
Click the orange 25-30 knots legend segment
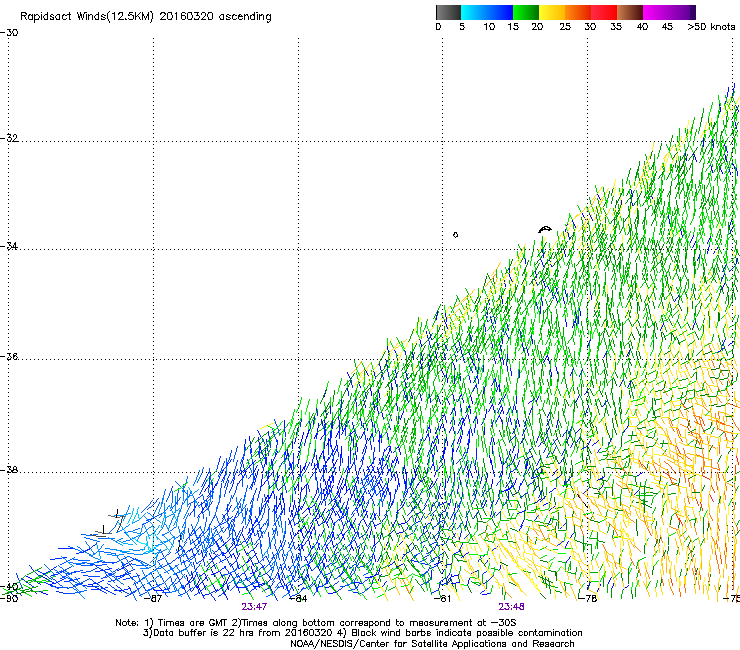pos(578,12)
